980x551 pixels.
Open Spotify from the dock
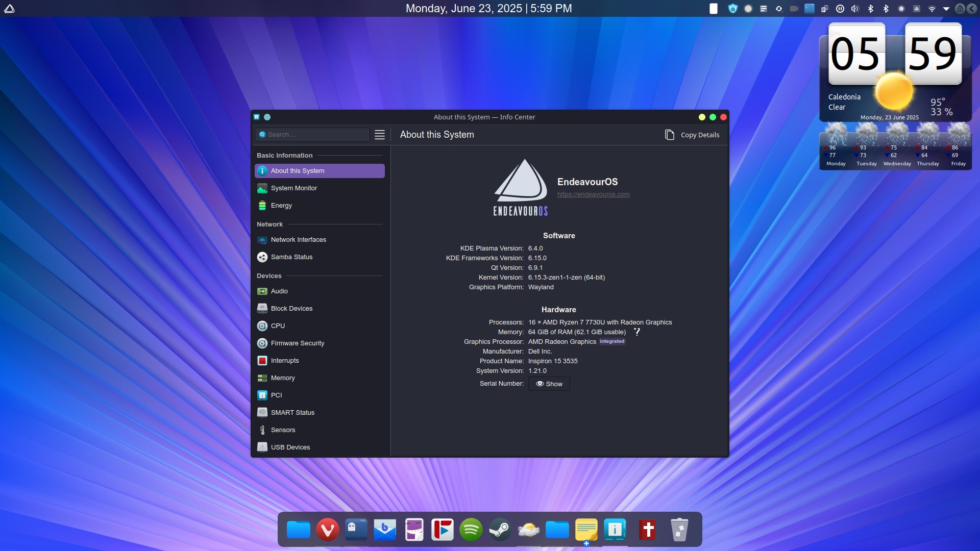coord(471,530)
